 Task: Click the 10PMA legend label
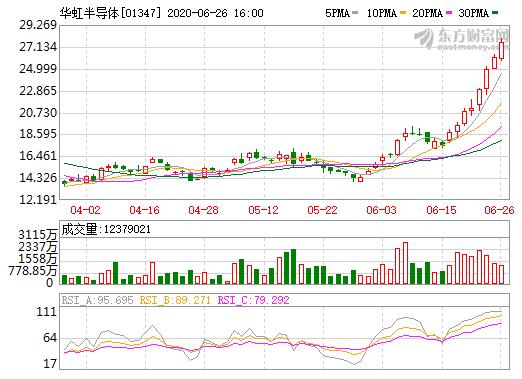[381, 13]
